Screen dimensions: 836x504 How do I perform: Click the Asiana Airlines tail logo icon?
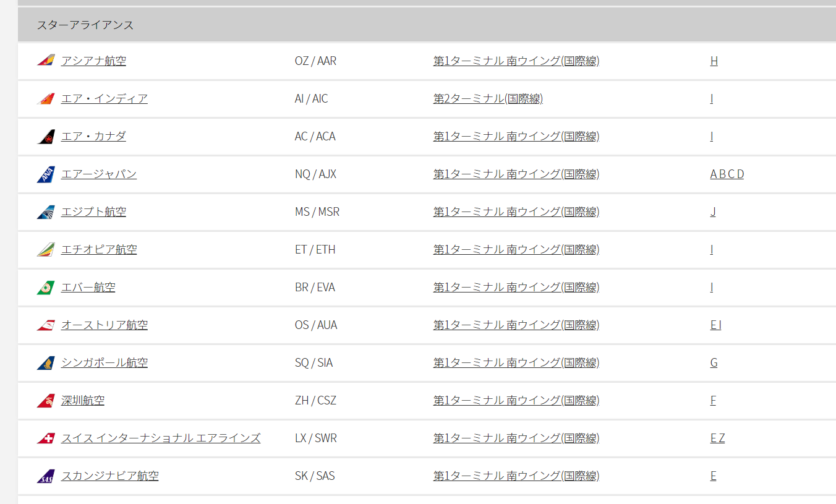46,61
